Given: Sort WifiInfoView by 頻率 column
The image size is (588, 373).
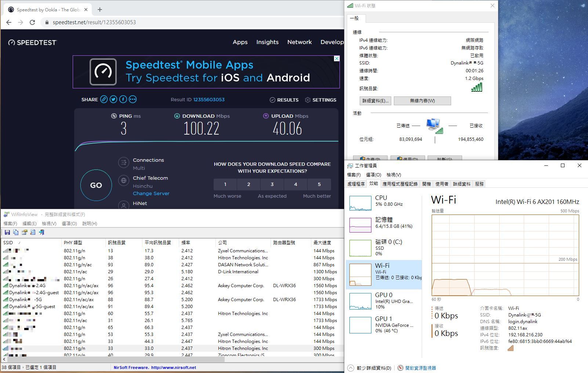Looking at the screenshot, I should (x=197, y=243).
